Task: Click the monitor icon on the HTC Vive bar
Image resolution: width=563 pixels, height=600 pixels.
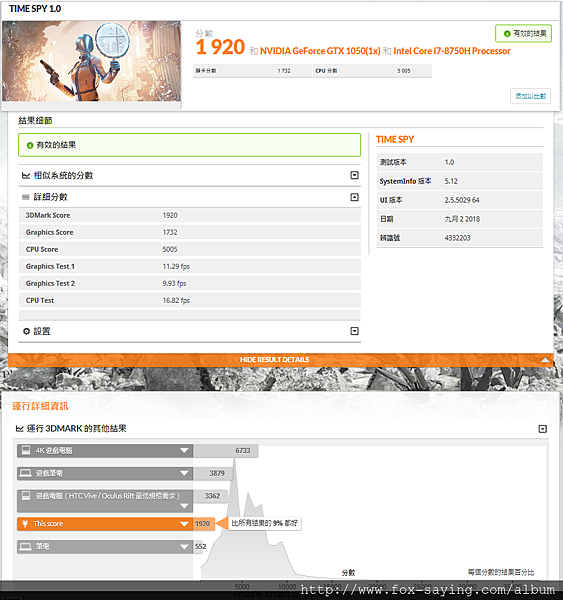Action: click(26, 496)
